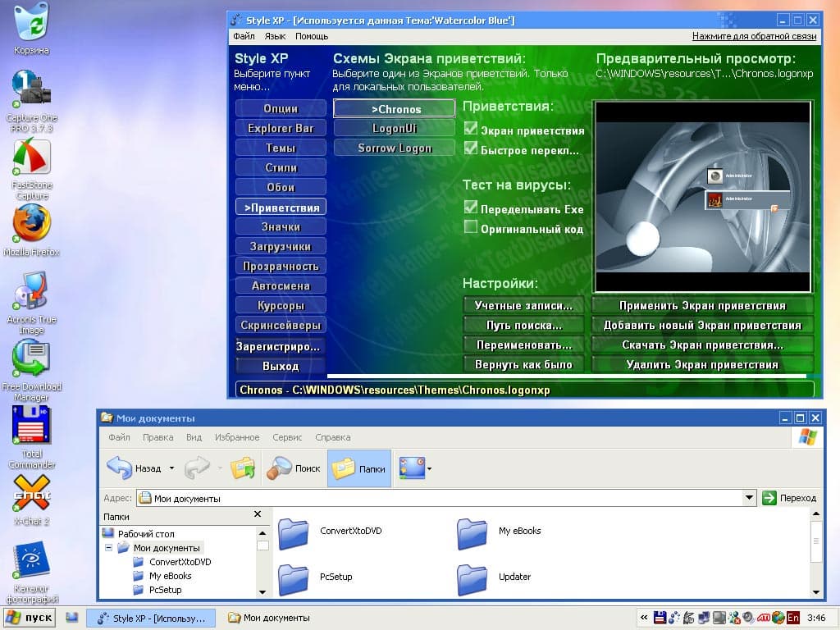Click the Нажмите для обратной связи link
840x630 pixels.
(x=755, y=36)
